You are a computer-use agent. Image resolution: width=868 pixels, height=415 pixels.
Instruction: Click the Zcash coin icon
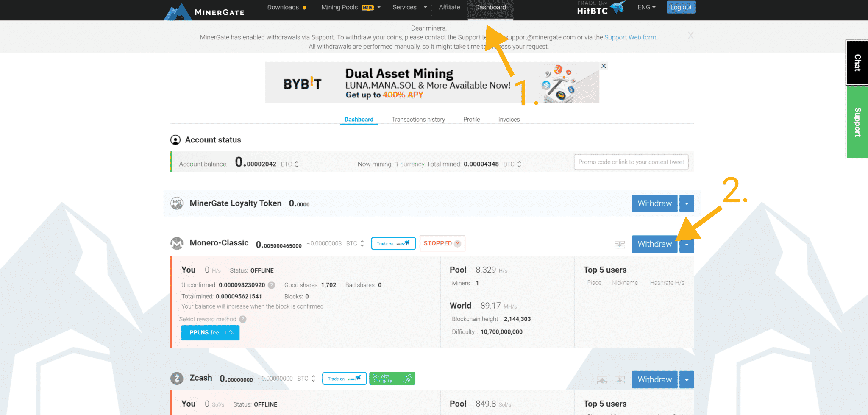point(177,378)
